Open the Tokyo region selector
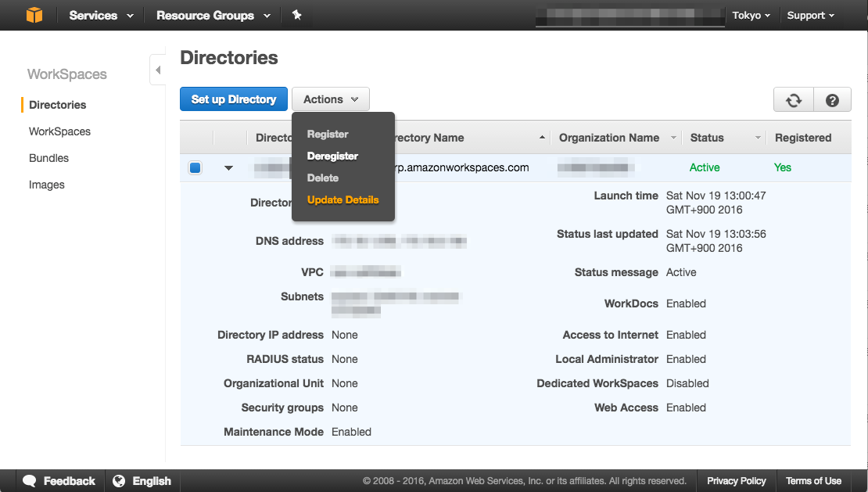 tap(750, 15)
